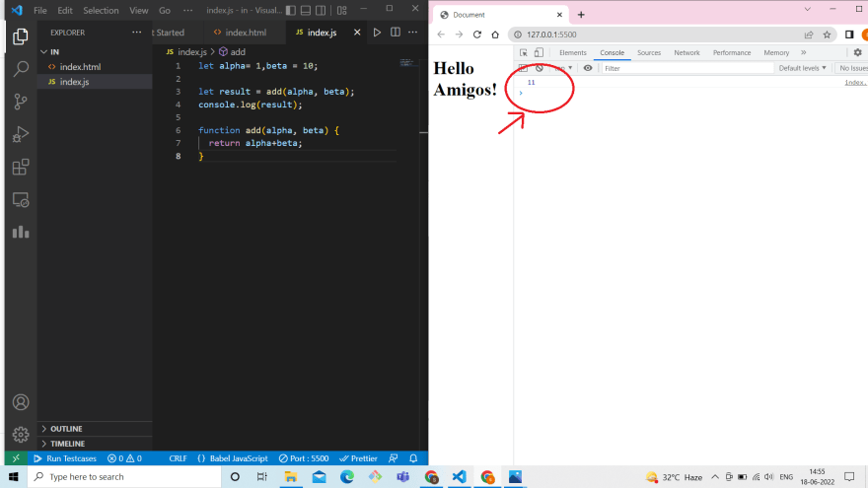
Task: Open the DevTools settings gear
Action: 857,52
